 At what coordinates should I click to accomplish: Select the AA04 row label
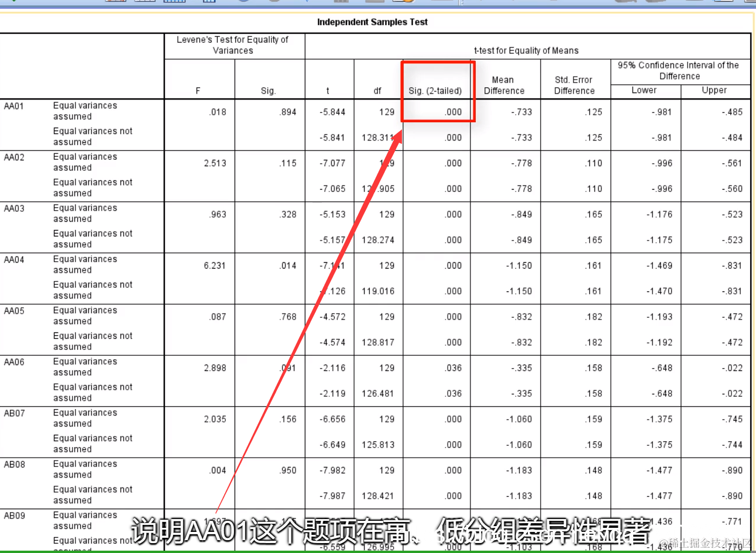14,260
